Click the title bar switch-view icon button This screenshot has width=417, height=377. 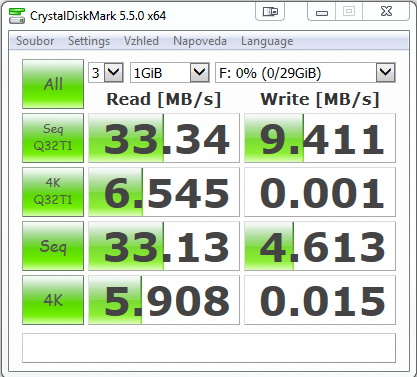click(270, 12)
